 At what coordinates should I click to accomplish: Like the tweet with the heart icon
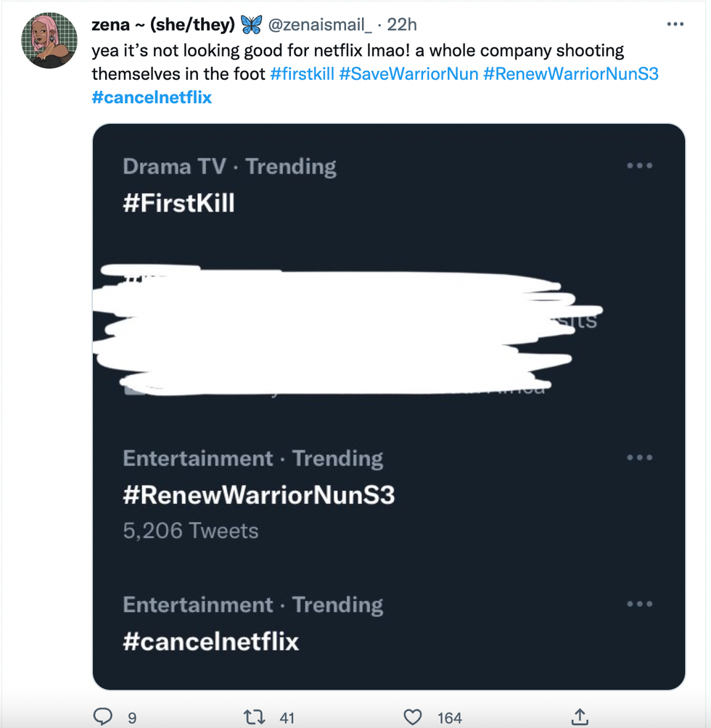412,717
